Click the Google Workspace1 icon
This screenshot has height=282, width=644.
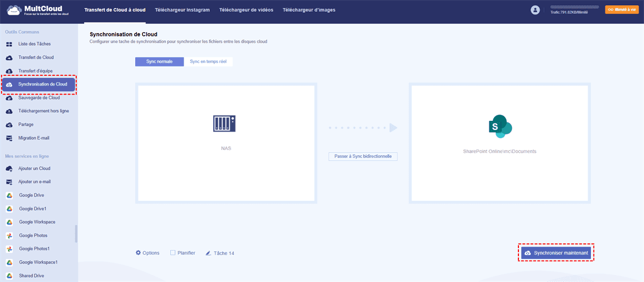tap(9, 263)
